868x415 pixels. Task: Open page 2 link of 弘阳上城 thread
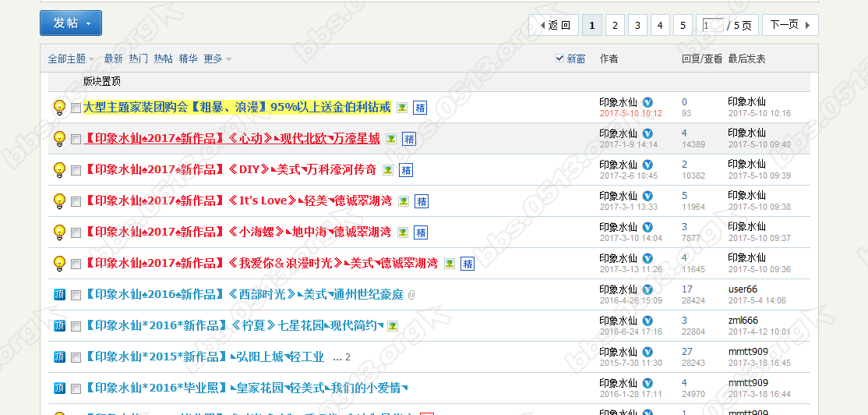348,358
